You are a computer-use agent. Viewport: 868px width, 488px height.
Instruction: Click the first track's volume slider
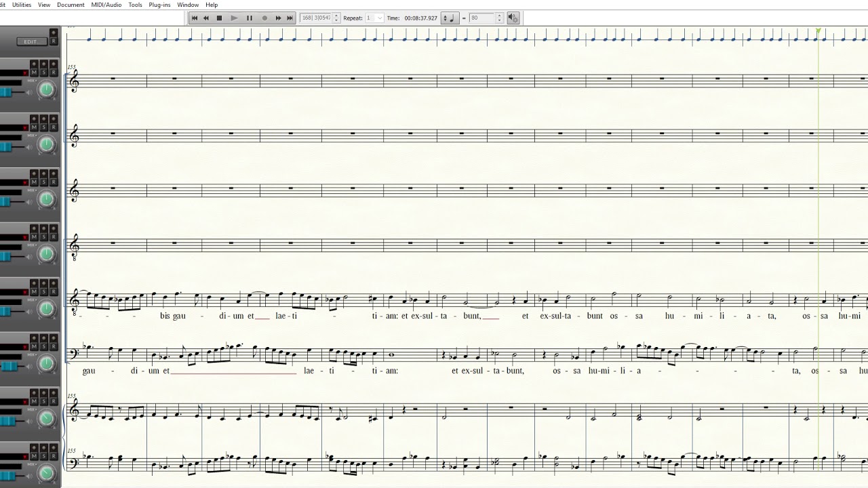tap(6, 92)
